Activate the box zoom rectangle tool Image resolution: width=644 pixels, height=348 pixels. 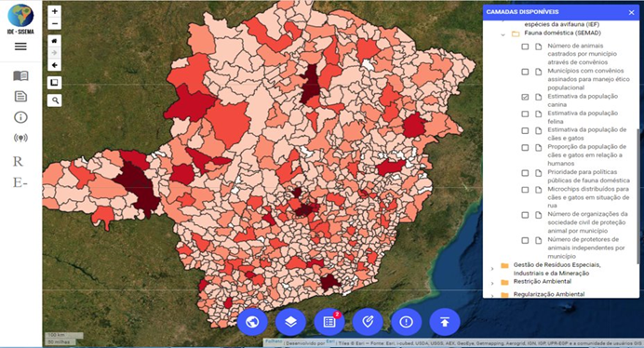tap(54, 83)
